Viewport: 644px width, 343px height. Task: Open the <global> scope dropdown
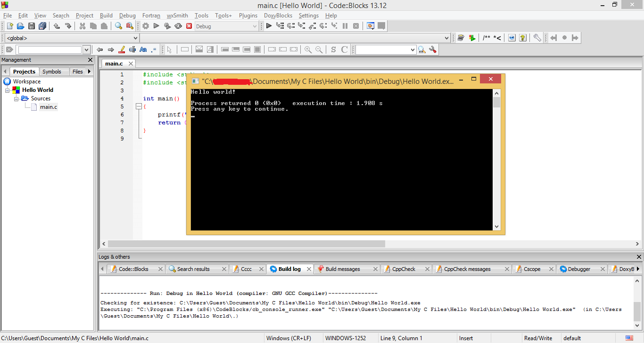135,38
